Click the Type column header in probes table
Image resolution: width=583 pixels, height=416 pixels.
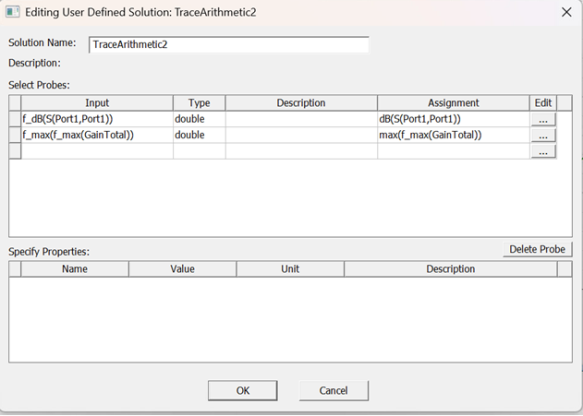[199, 103]
